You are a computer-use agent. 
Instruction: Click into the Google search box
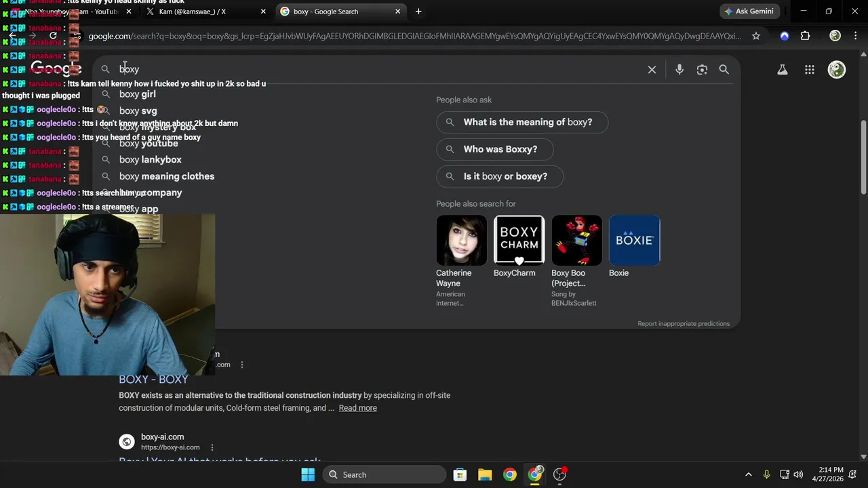(380, 69)
